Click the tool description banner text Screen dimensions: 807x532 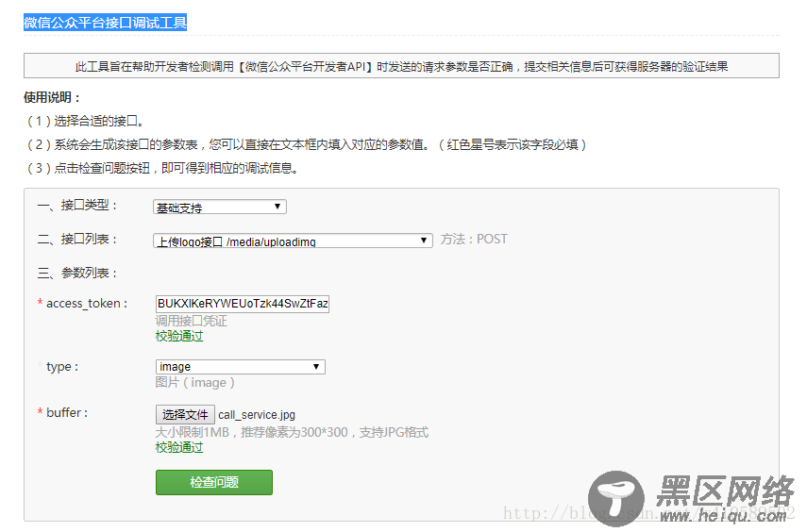[x=401, y=66]
